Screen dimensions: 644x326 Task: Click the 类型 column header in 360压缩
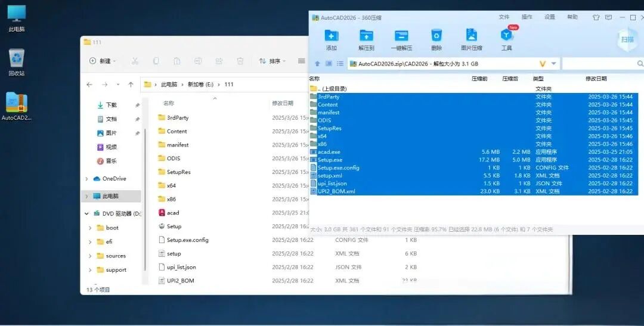pyautogui.click(x=538, y=79)
